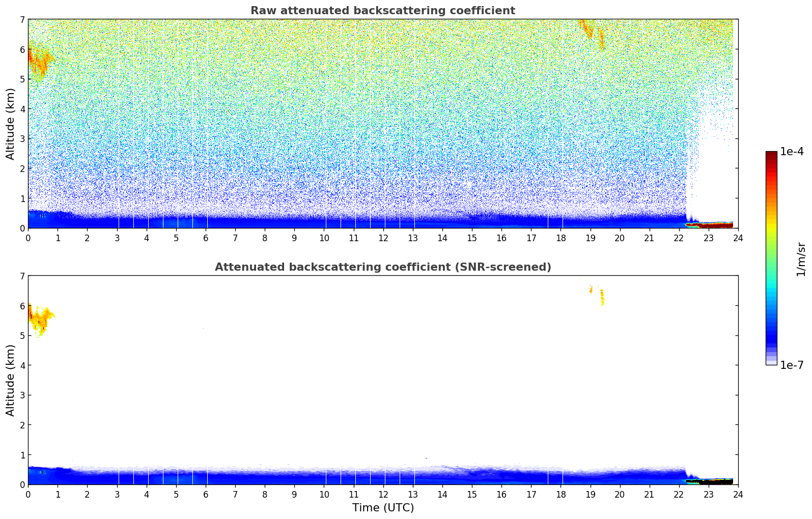Screen dimensions: 812x519
Task: Click the "Time (UTC)" axis label
Action: point(383,508)
